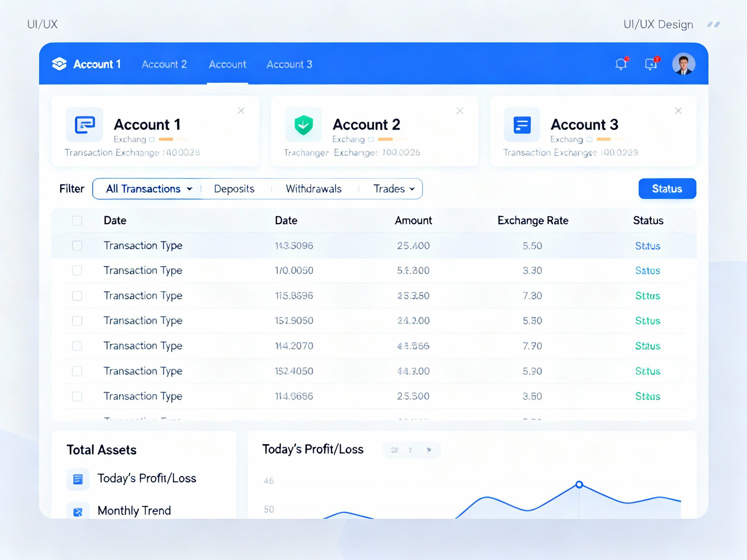Check the row with date 1/0.0050
The width and height of the screenshot is (747, 560).
[x=77, y=270]
